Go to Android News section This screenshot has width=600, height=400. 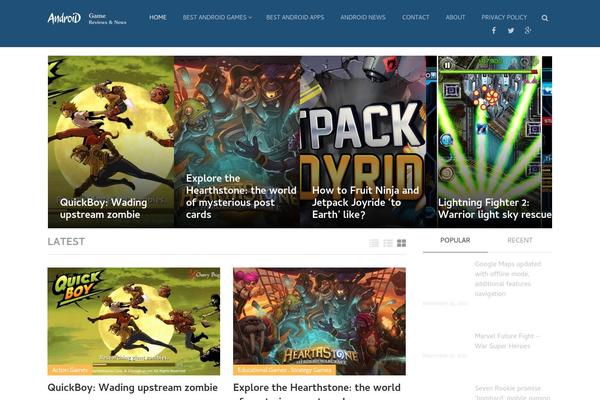[x=363, y=18]
